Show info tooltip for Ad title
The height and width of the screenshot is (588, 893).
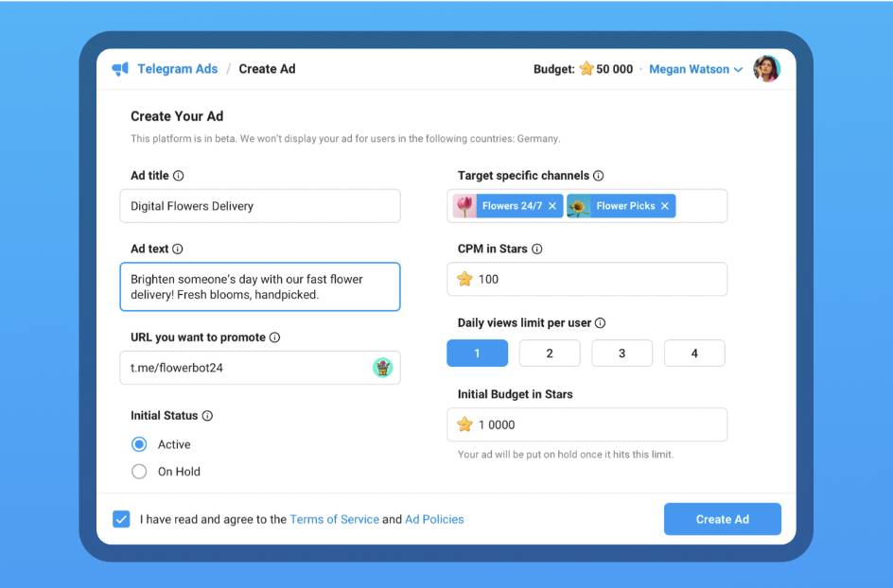pos(178,175)
